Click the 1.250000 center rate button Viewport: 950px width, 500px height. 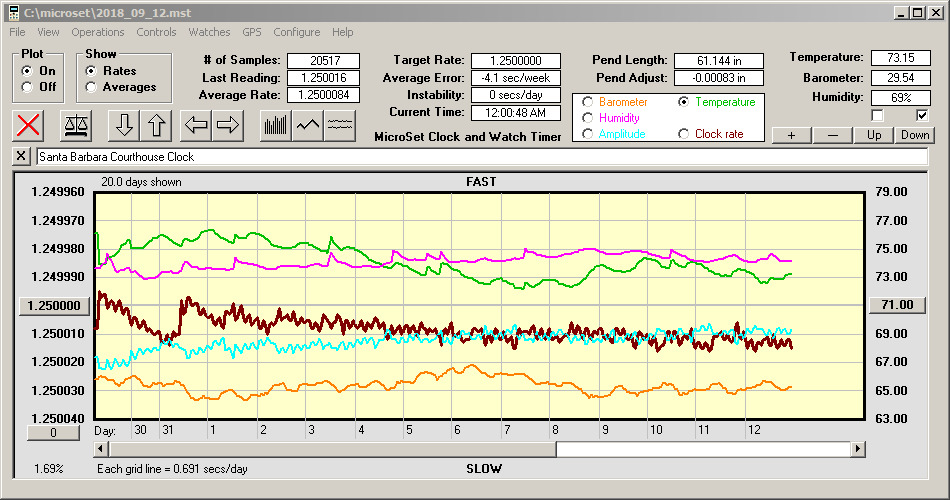54,305
